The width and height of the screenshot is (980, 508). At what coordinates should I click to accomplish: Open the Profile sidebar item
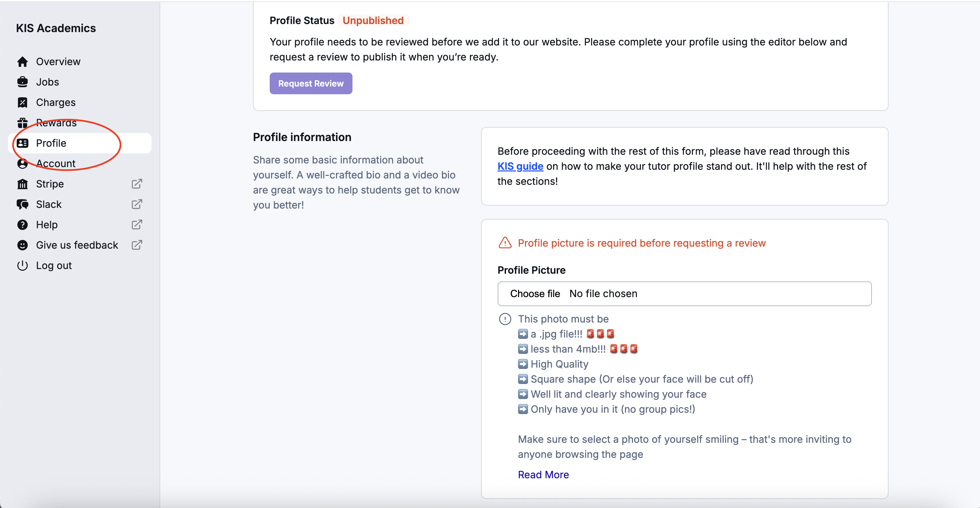coord(51,143)
